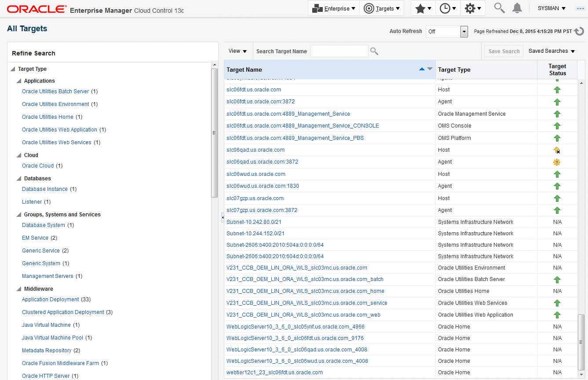Click status arrow for 4889_Management_Service row

(x=557, y=114)
